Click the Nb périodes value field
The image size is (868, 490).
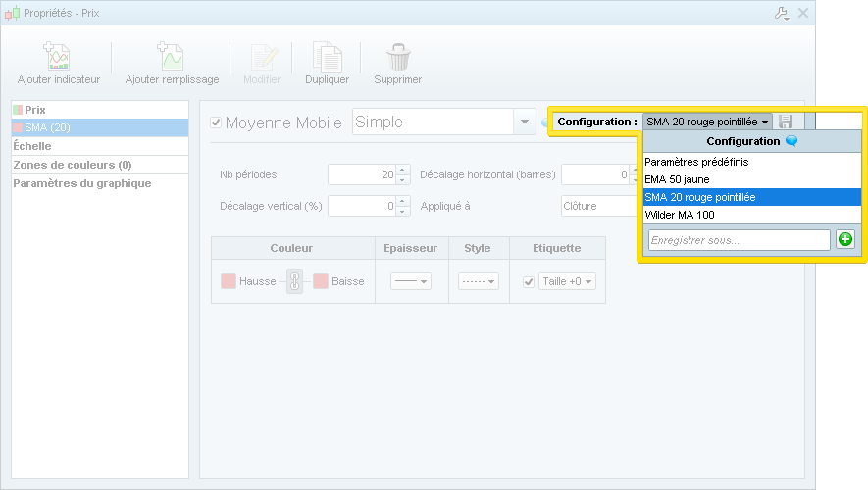pyautogui.click(x=362, y=174)
